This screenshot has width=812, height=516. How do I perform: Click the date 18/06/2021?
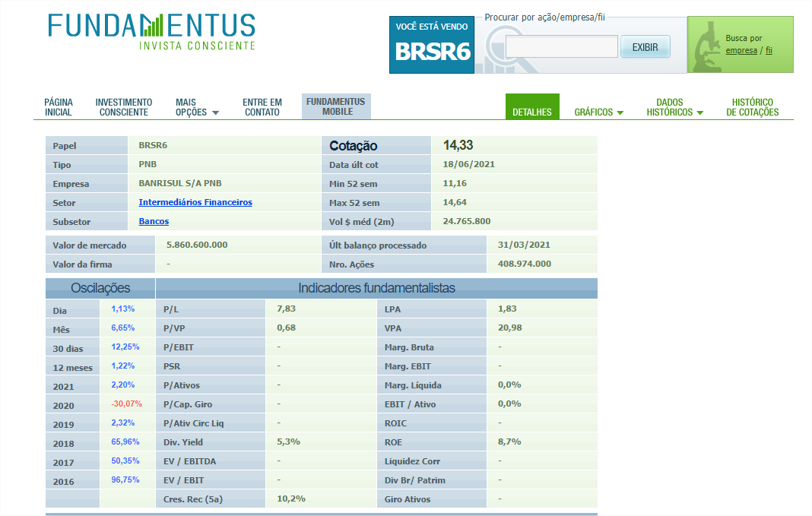(468, 164)
